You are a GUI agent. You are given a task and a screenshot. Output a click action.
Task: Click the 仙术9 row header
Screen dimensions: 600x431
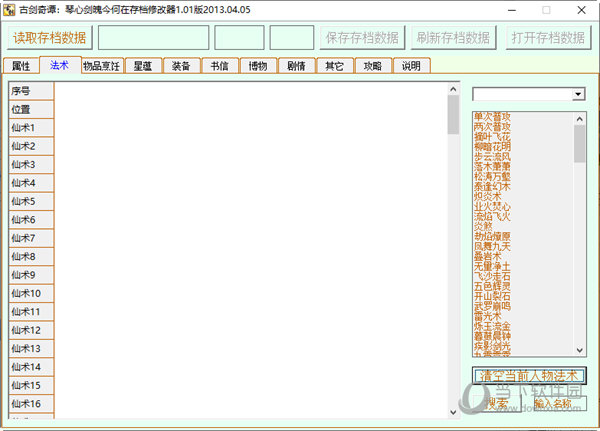pyautogui.click(x=31, y=275)
